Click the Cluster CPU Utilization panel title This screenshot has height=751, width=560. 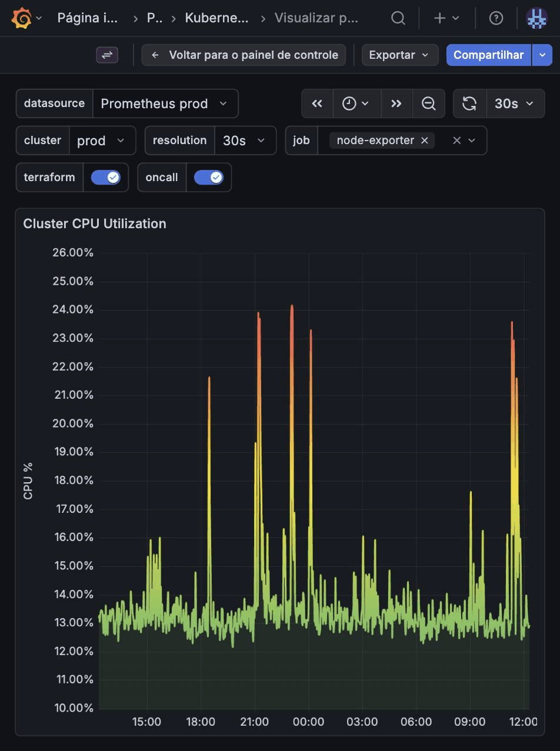point(95,223)
